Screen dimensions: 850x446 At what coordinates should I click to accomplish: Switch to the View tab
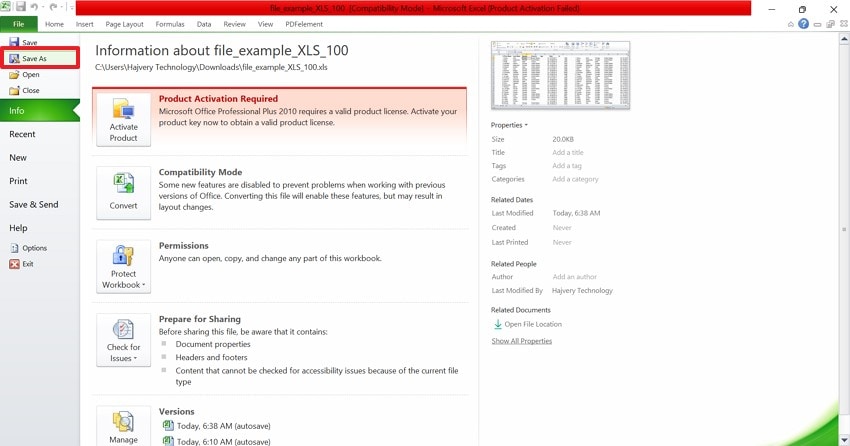[266, 24]
